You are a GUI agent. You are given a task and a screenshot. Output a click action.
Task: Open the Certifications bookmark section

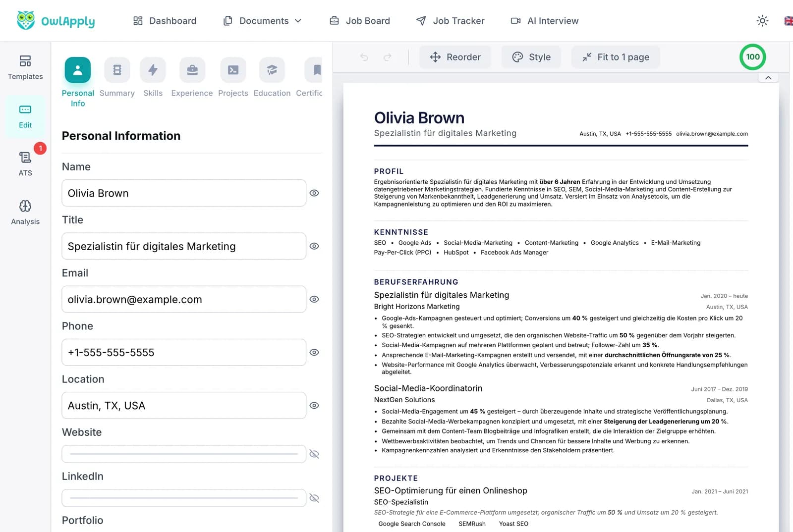[314, 70]
